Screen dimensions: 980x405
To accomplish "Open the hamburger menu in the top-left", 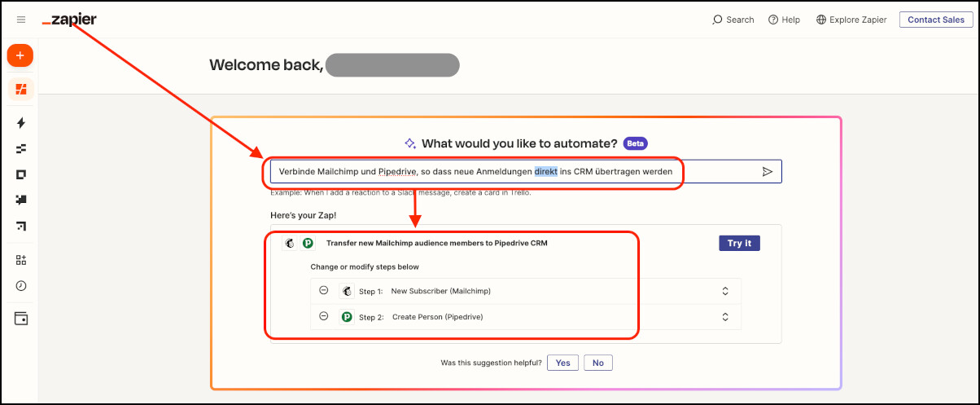I will click(21, 20).
